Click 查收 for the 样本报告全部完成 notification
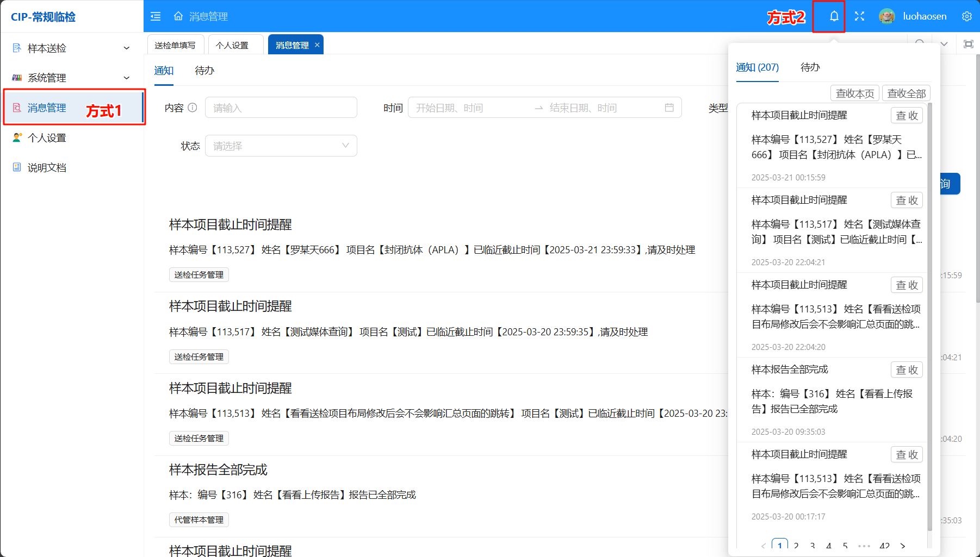 [907, 370]
